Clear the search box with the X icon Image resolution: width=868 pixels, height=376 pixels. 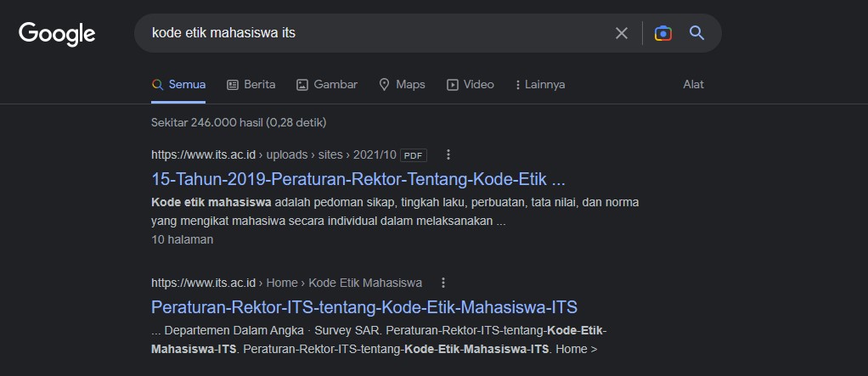click(622, 33)
